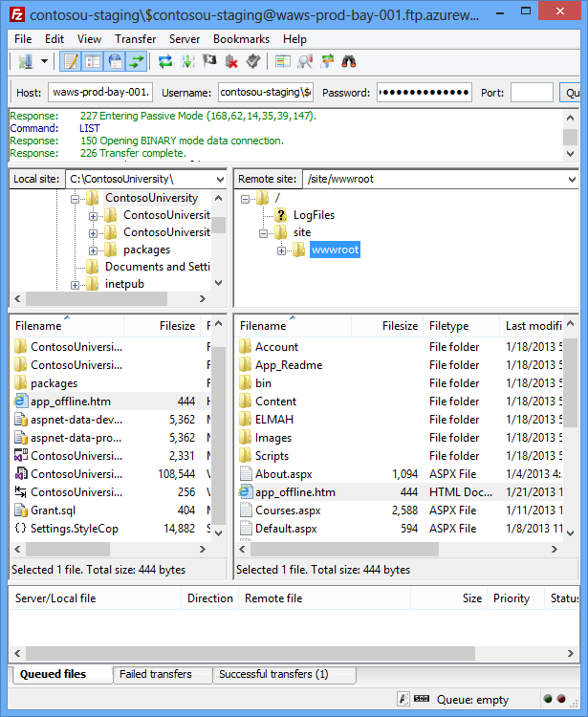Search for files with binoculars icon

coord(349,61)
